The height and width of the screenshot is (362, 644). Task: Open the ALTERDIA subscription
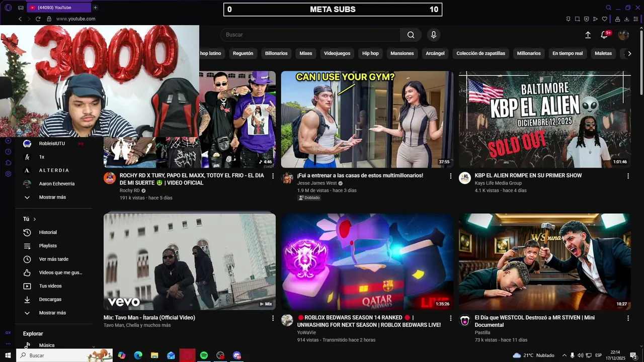pyautogui.click(x=53, y=170)
